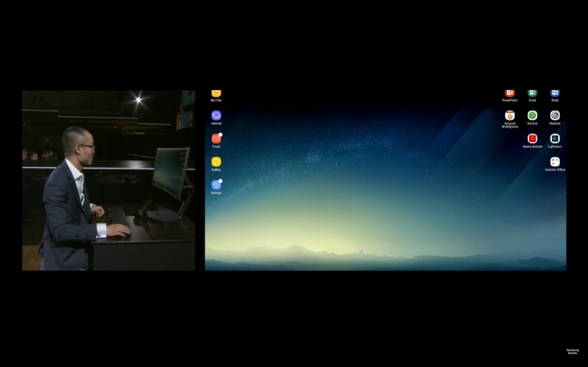Start Amazon WorkSpaces

(x=509, y=116)
